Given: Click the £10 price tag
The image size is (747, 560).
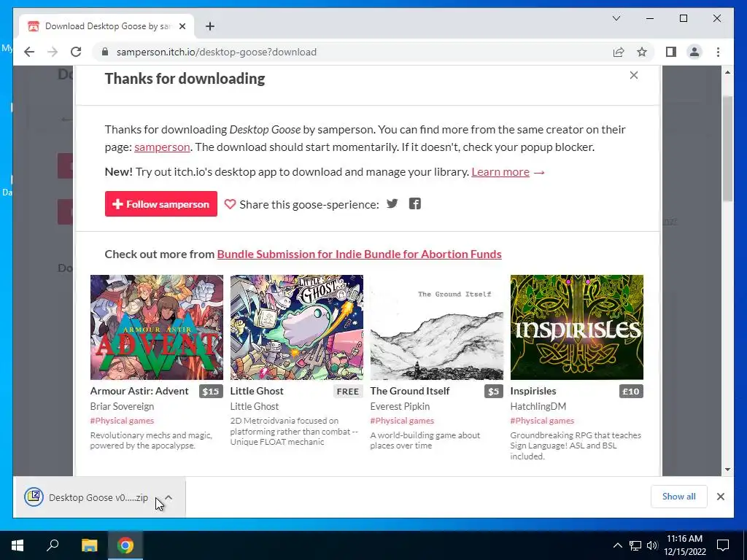Looking at the screenshot, I should coord(631,392).
